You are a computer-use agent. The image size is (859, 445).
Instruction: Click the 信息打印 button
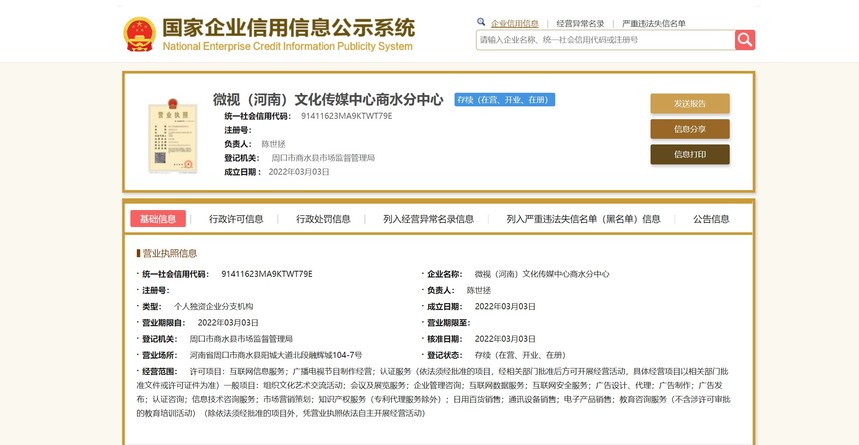coord(690,155)
